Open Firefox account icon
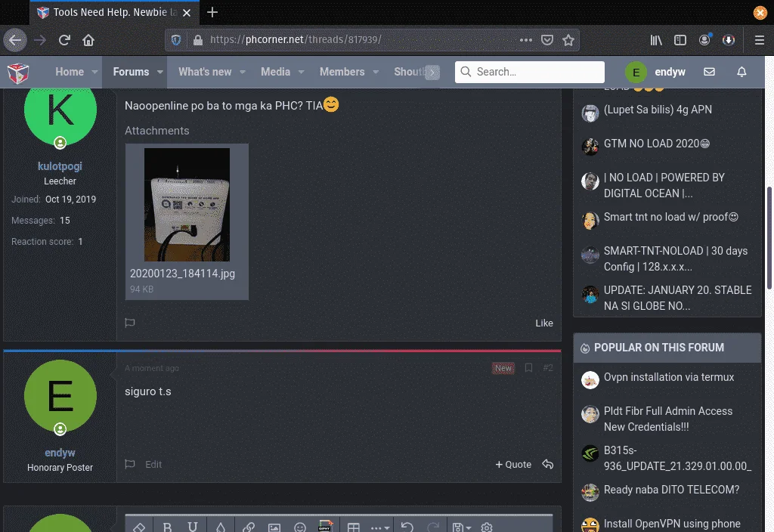Image resolution: width=774 pixels, height=532 pixels. [x=705, y=40]
